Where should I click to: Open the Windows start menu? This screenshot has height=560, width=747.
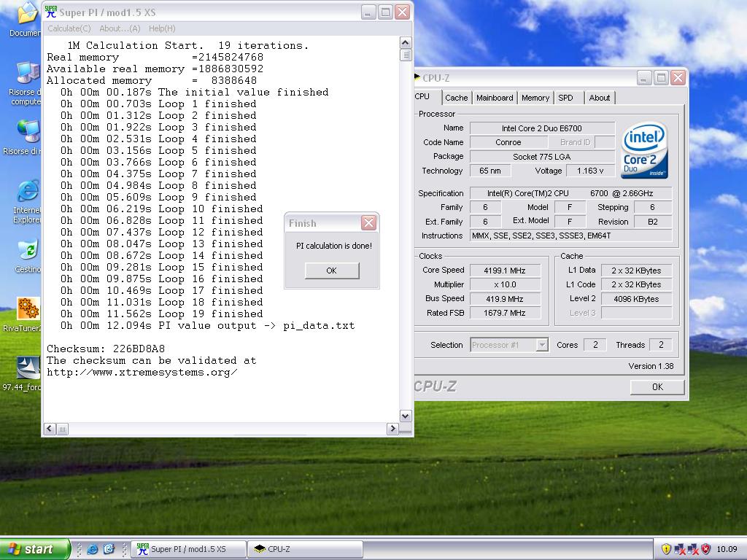point(34,549)
